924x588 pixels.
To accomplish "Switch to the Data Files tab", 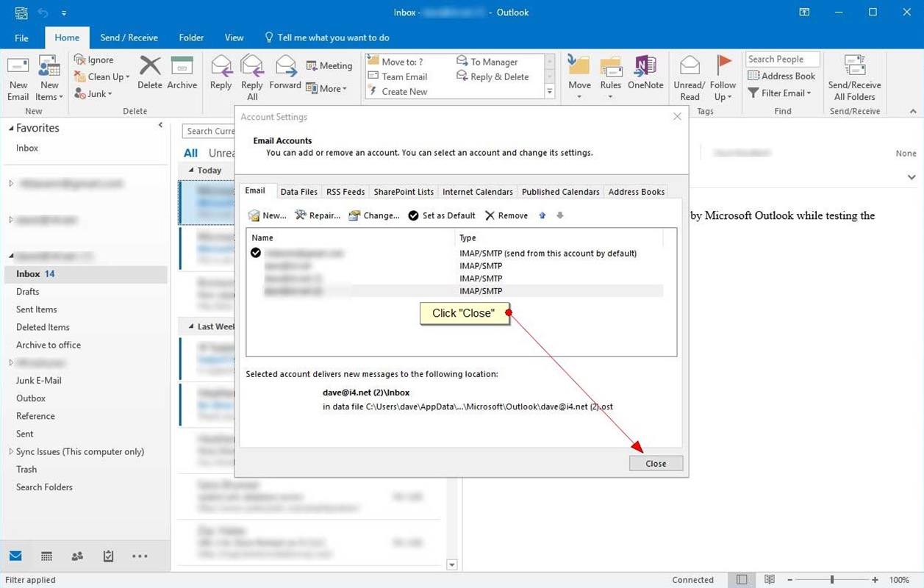I will 299,192.
